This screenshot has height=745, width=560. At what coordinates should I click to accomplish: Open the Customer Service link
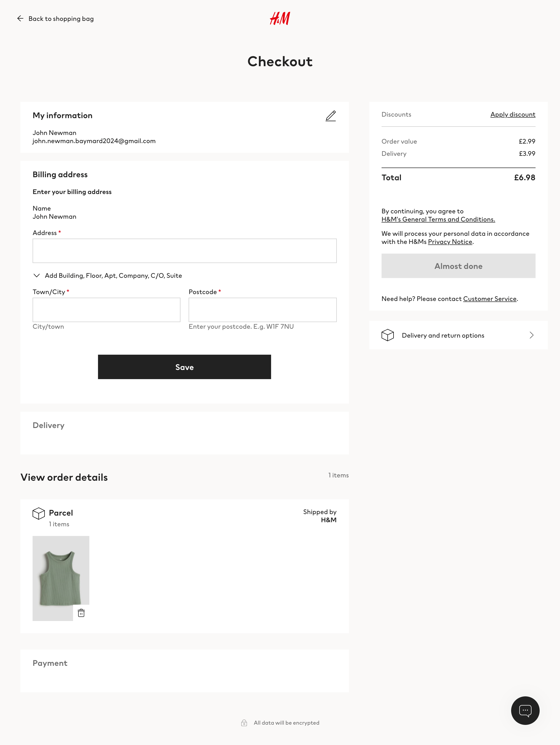pos(490,299)
